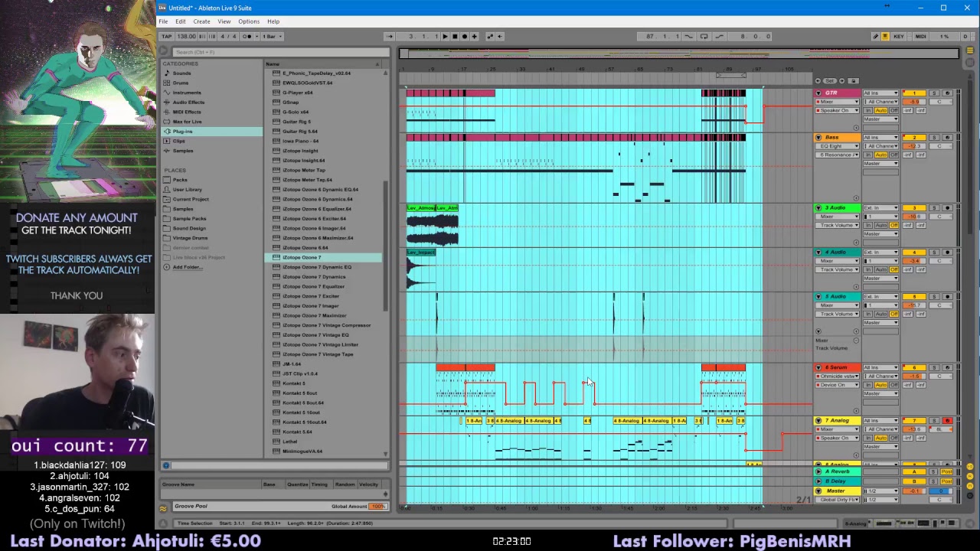The width and height of the screenshot is (980, 551).
Task: Enable MIDI Map Mode with MIDI button
Action: [920, 36]
